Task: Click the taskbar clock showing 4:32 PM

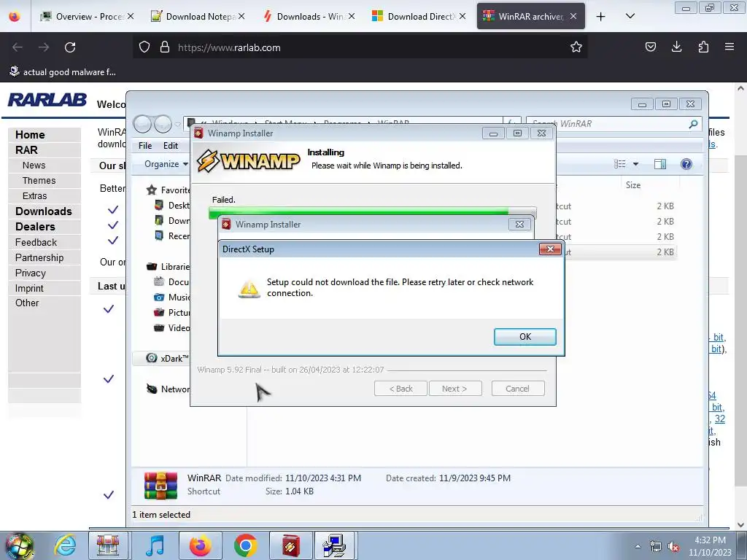Action: [710, 546]
